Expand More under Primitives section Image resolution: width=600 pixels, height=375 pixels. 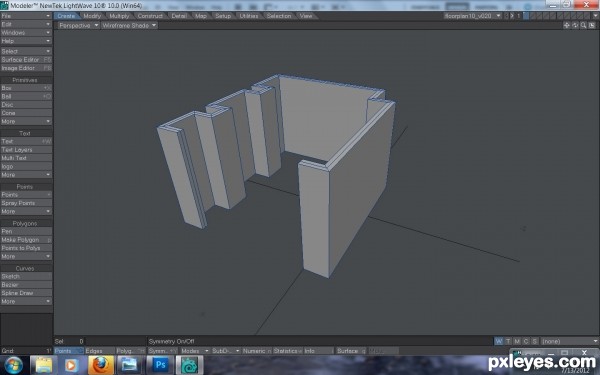26,121
